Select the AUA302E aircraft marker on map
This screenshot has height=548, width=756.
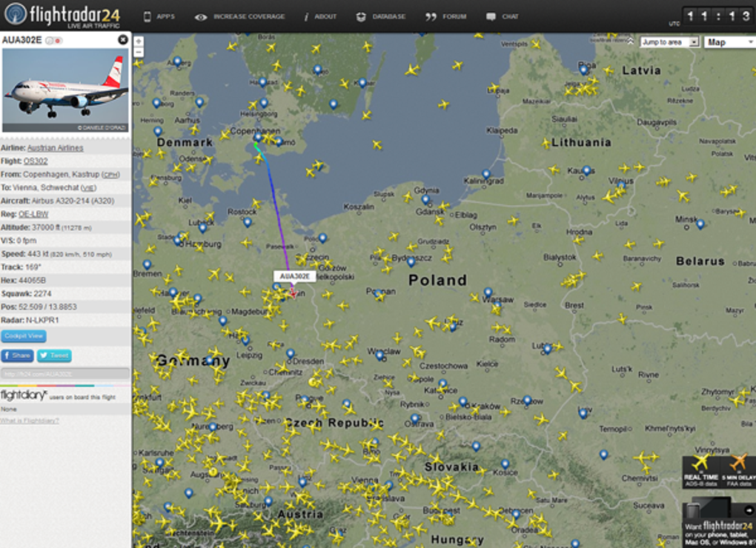294,293
